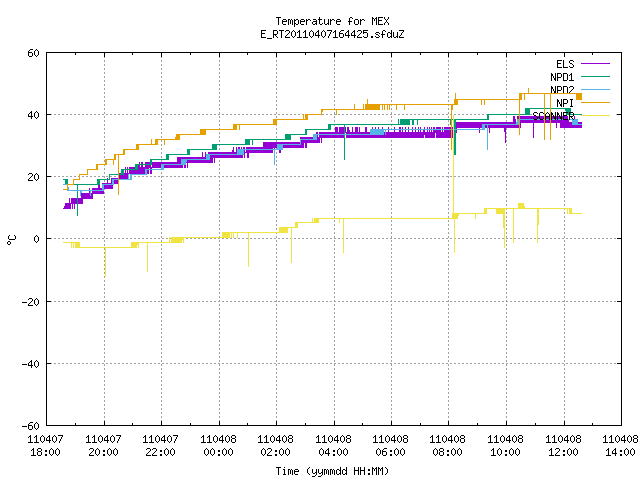Click the NPD2 legend label

pyautogui.click(x=562, y=90)
